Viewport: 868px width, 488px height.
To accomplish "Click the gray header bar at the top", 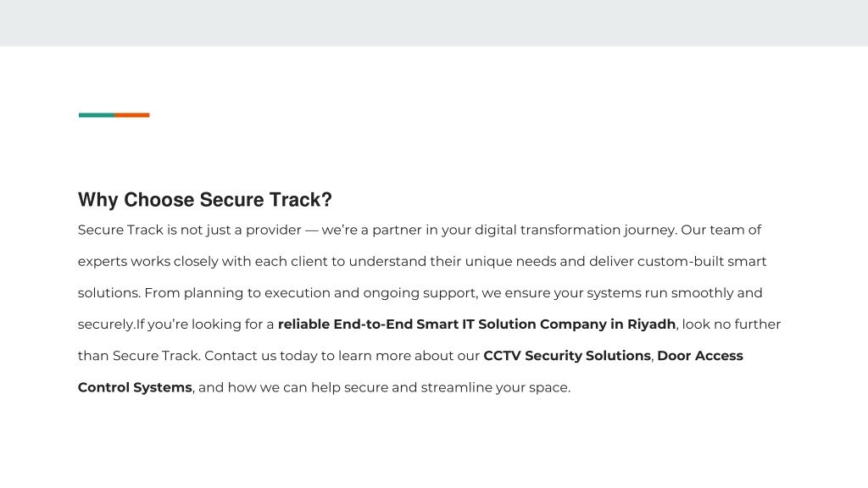I will click(434, 23).
